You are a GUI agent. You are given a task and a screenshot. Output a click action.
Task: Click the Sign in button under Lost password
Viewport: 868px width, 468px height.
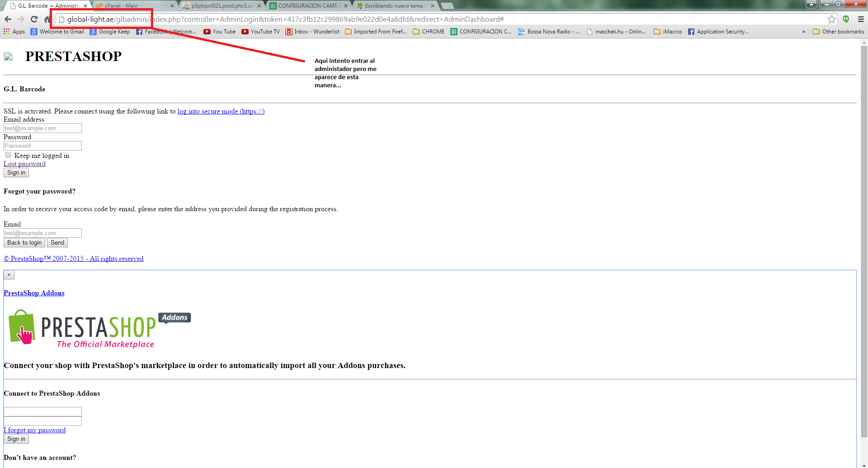click(16, 173)
